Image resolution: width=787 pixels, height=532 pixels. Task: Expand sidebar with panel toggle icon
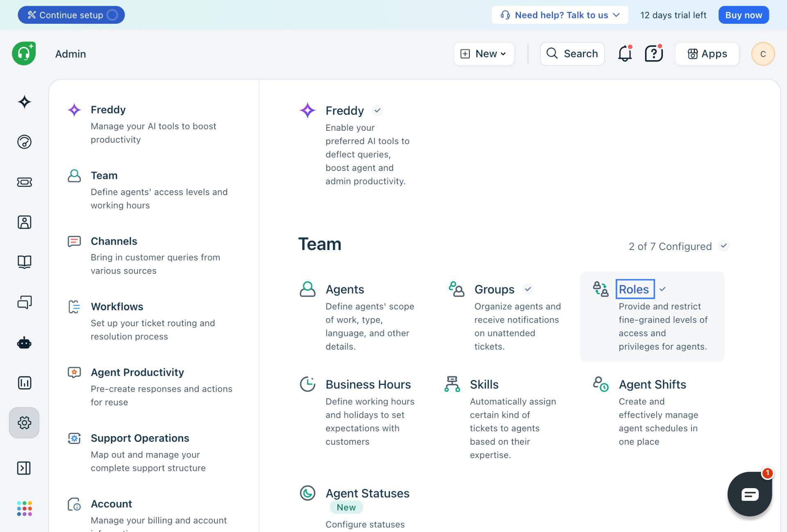tap(24, 468)
